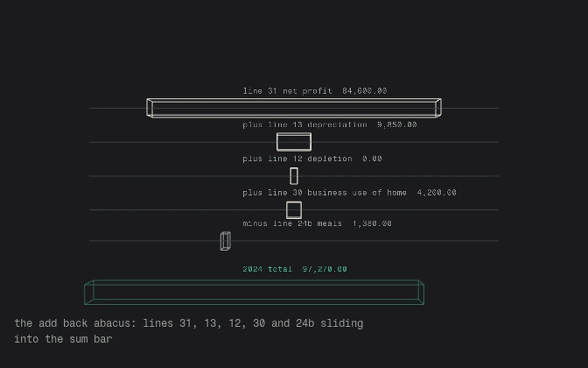Click the line 12 depletion bead
Screen dimensions: 588x368
[294, 176]
